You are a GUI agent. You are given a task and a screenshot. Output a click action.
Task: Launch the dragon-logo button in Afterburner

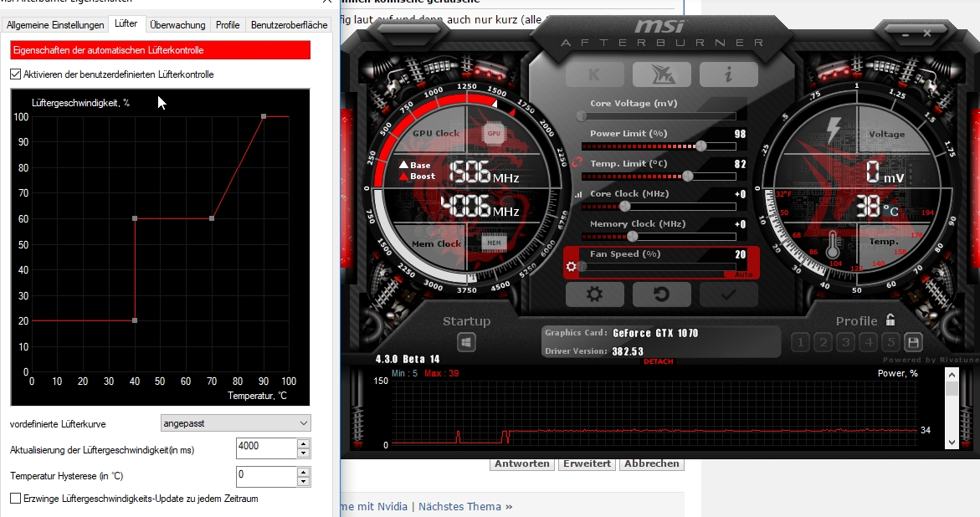(661, 74)
